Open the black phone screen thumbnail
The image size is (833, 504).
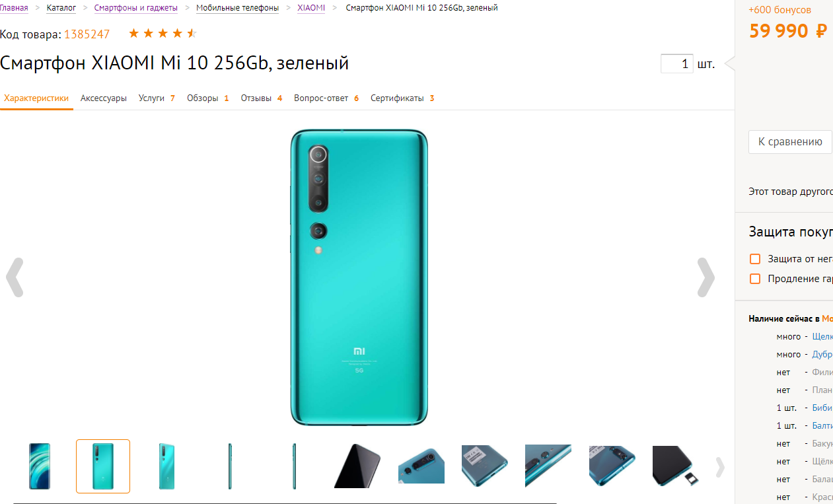tap(357, 466)
